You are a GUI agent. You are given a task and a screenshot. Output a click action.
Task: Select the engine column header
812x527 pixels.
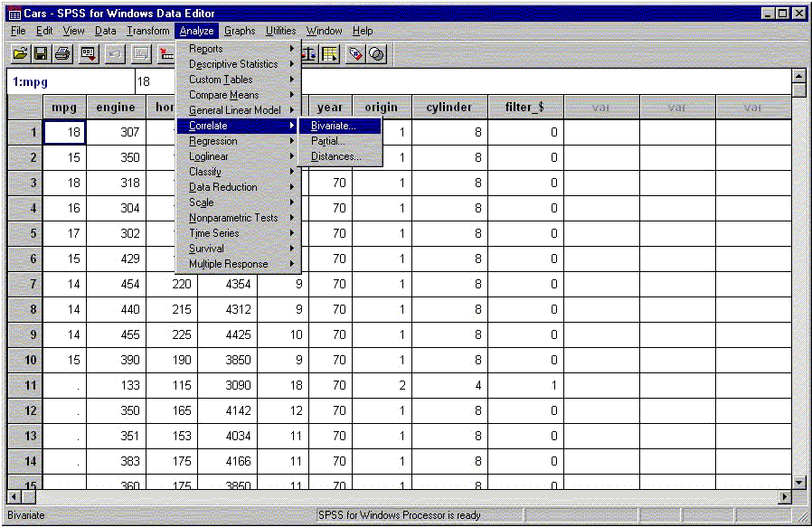(116, 108)
